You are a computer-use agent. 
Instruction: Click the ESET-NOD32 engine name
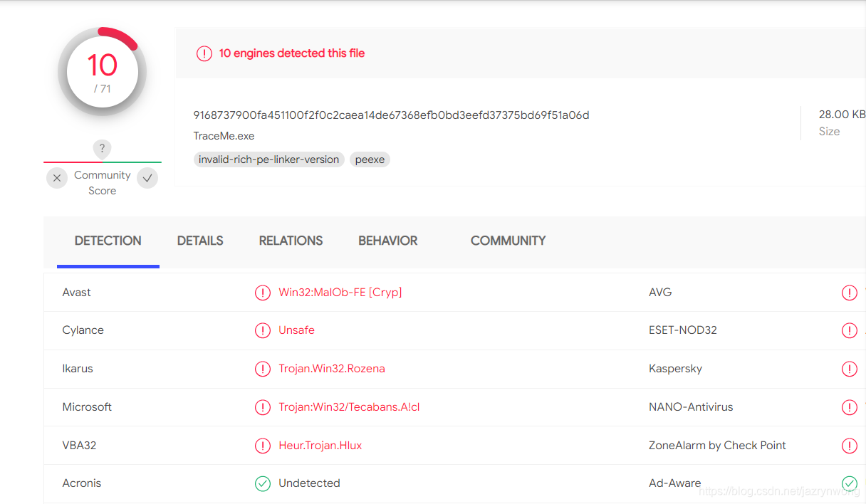pos(683,330)
